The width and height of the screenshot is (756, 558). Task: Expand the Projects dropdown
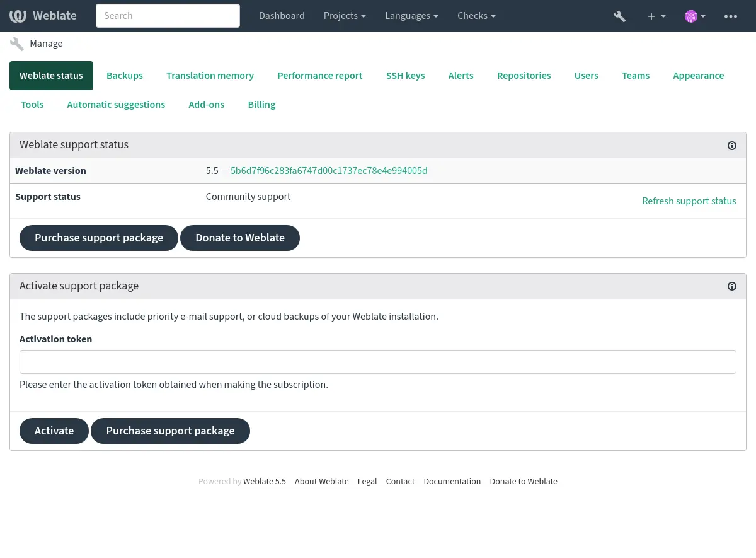click(345, 16)
